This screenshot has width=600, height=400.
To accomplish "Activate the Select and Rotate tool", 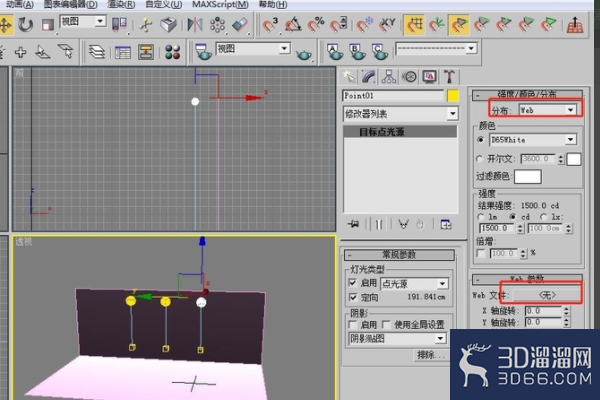I will point(26,25).
